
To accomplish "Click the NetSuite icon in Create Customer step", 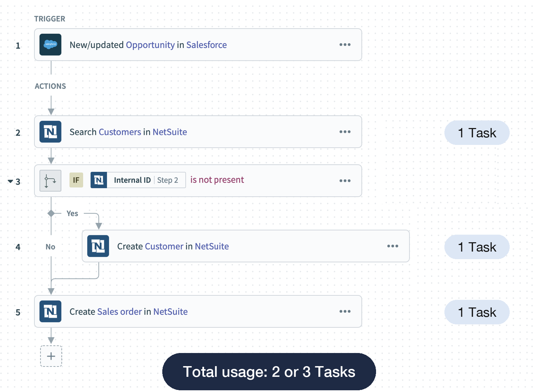I will 98,246.
